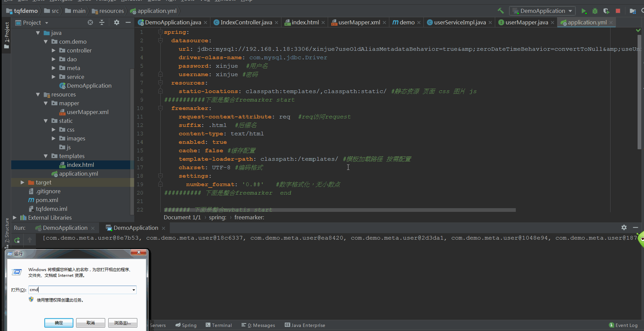This screenshot has height=331, width=644.
Task: Open Run panel settings gear
Action: point(624,227)
